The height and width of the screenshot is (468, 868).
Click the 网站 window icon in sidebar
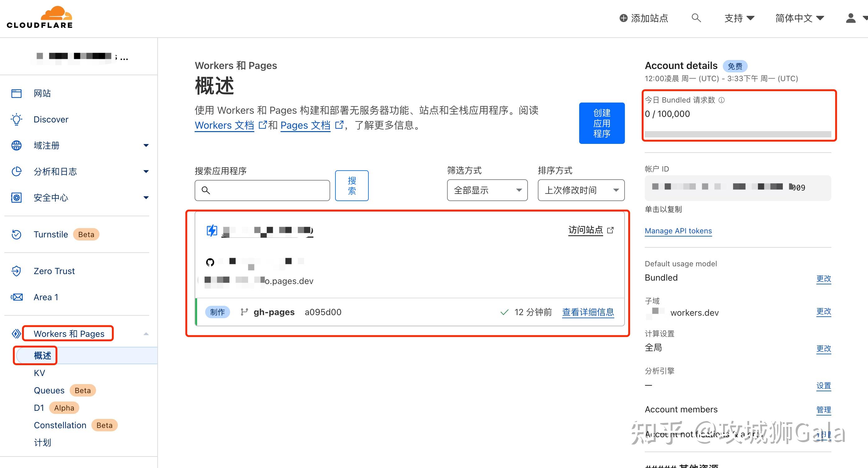pyautogui.click(x=16, y=93)
